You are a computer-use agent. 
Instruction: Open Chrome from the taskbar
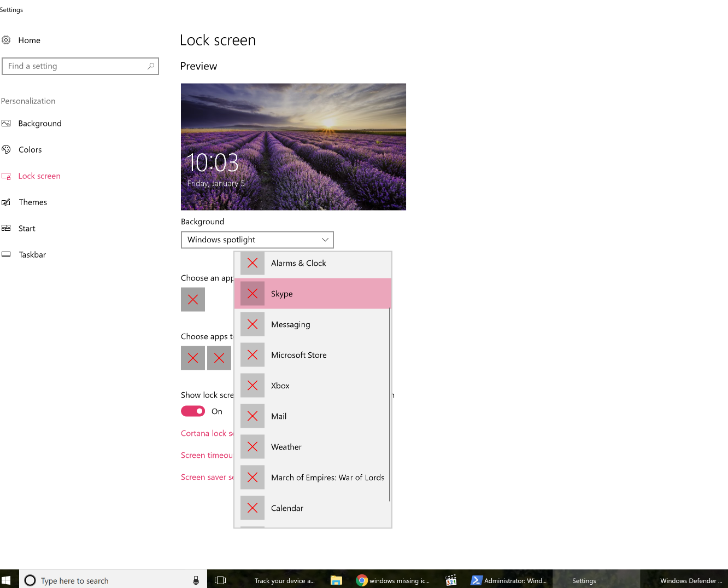tap(362, 580)
